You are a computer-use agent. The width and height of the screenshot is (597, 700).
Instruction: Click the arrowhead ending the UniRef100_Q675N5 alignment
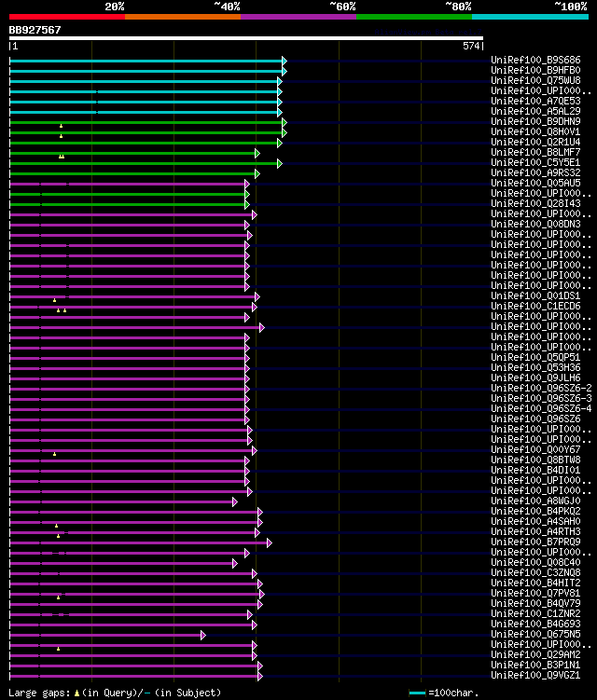coord(203,636)
